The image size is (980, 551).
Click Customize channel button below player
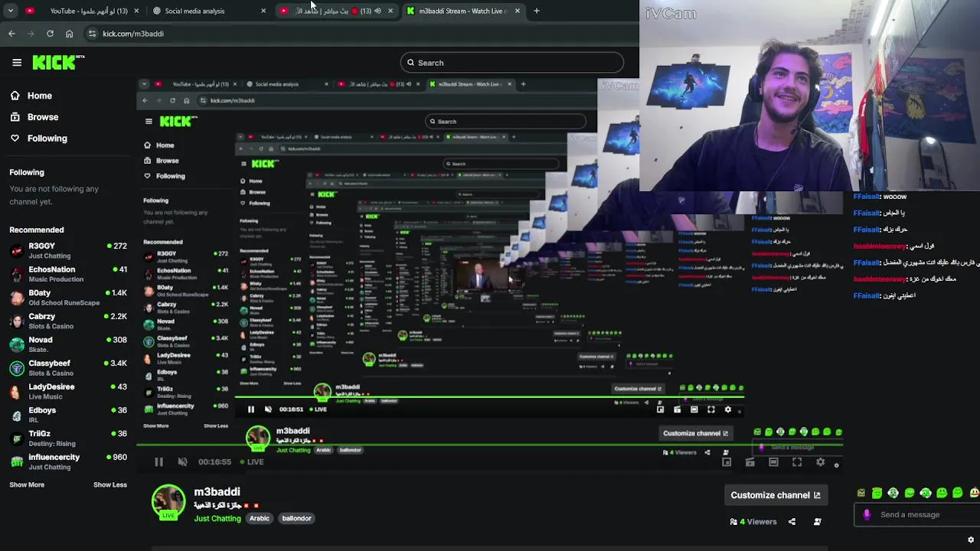coord(775,495)
